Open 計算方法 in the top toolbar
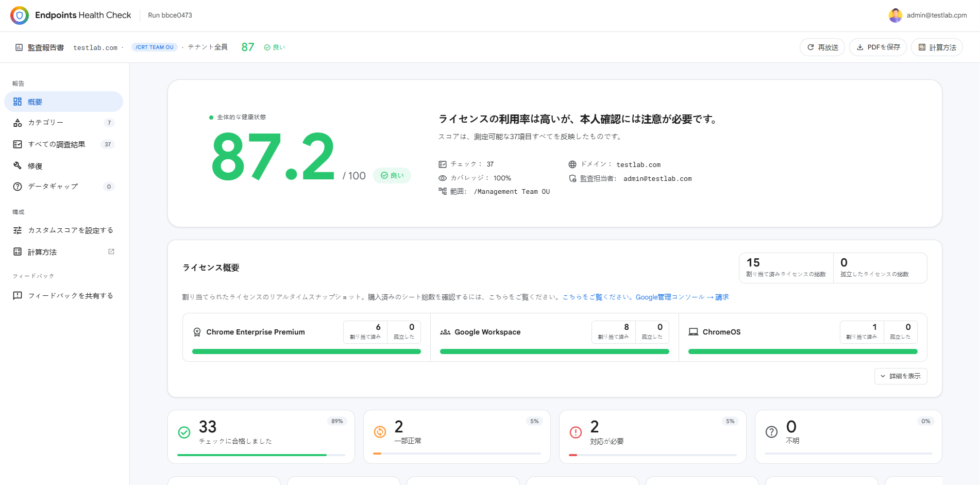 [937, 47]
